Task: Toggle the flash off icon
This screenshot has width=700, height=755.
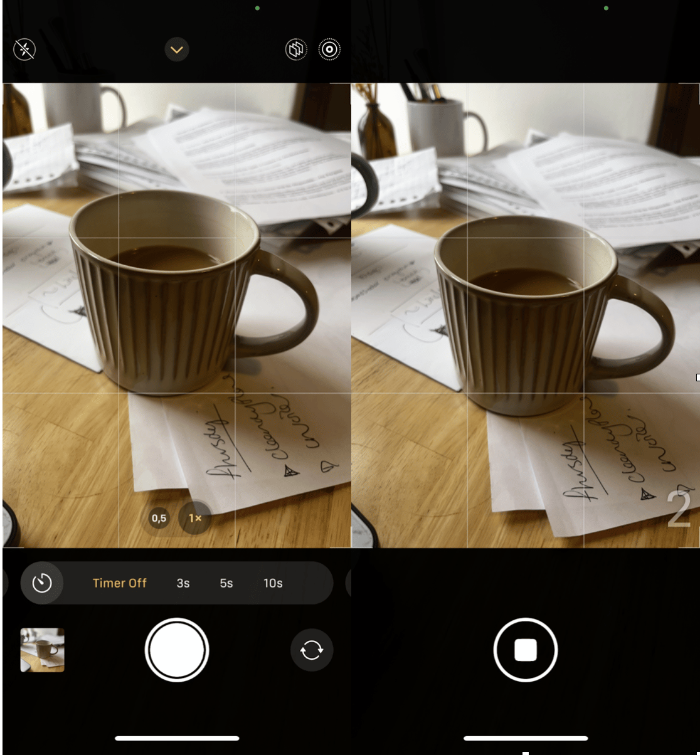Action: [25, 50]
